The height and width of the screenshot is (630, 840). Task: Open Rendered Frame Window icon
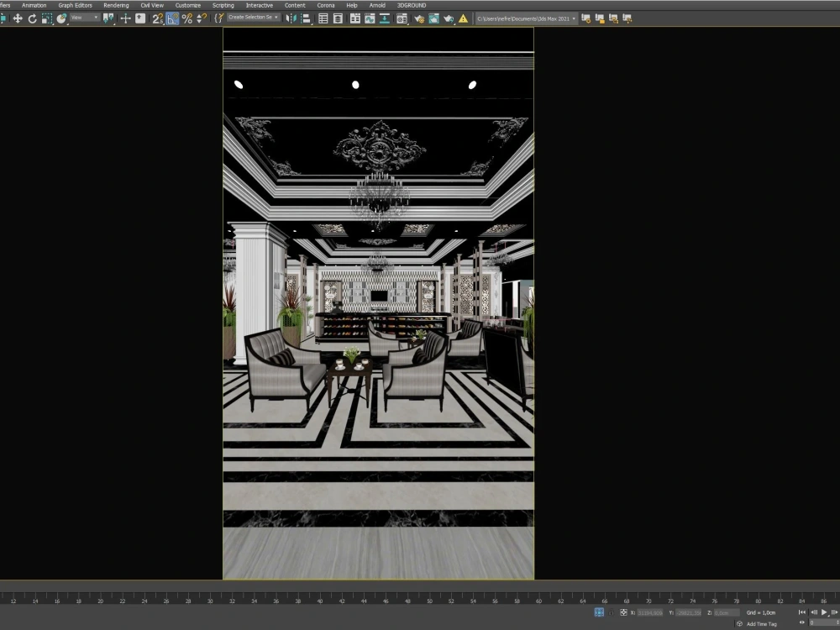pyautogui.click(x=433, y=18)
